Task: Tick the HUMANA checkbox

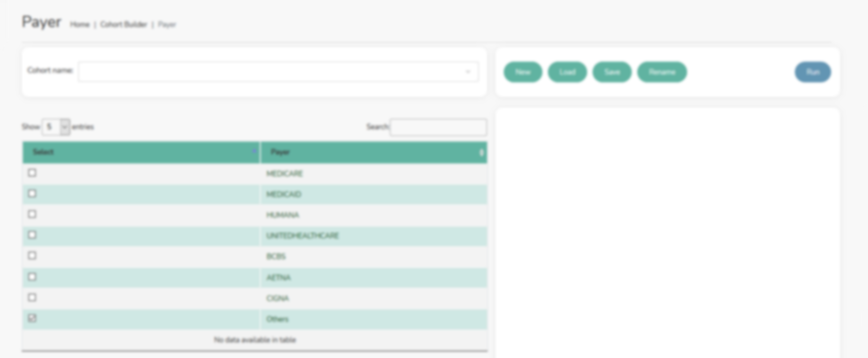Action: point(32,214)
